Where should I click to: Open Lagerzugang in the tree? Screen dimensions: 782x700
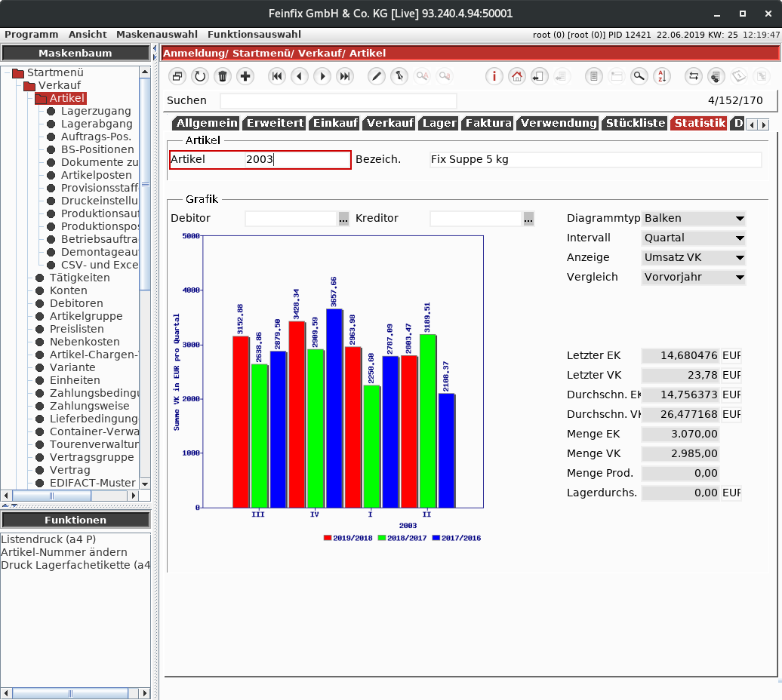click(x=96, y=111)
